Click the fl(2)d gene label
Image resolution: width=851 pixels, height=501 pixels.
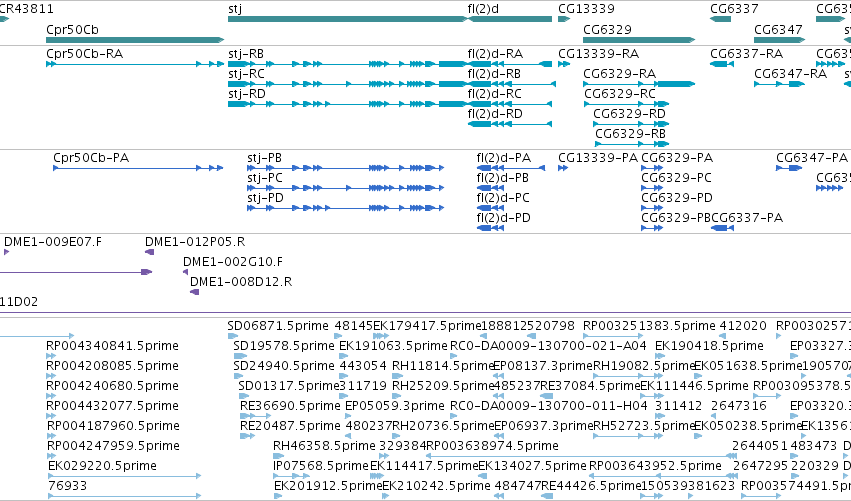click(483, 9)
